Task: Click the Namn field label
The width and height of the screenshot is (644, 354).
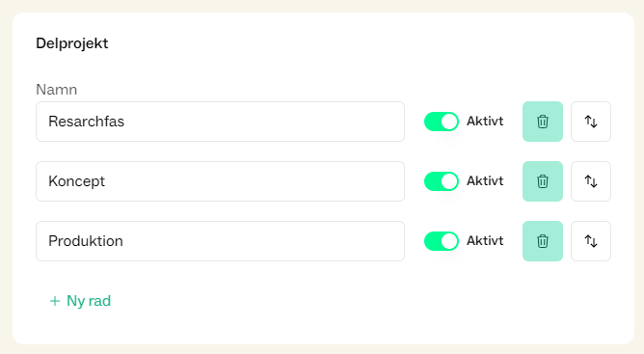Action: pos(56,90)
